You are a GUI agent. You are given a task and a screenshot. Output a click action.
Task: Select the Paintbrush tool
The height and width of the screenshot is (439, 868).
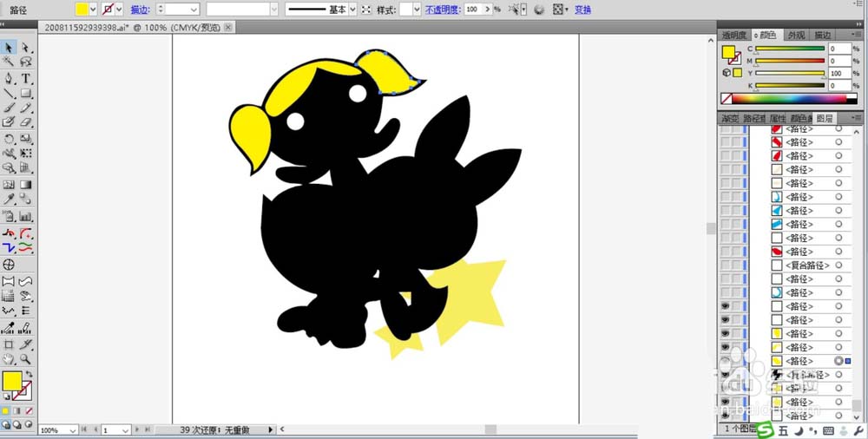point(9,108)
